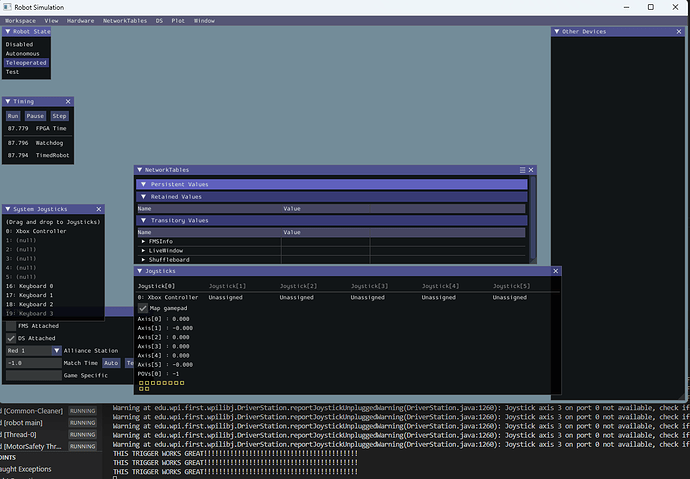The image size is (690, 479).
Task: Select Keyboard 0 in System Joysticks
Action: point(29,286)
